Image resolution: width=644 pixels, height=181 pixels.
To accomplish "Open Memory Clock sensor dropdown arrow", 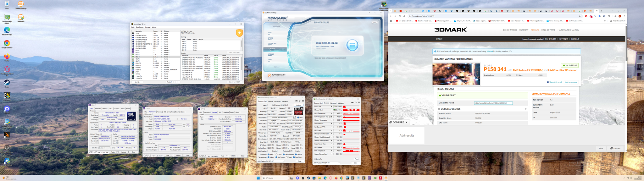I will coord(331,110).
